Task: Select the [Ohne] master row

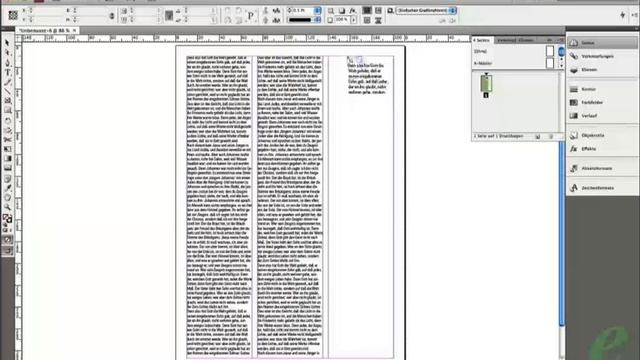Action: (513, 51)
